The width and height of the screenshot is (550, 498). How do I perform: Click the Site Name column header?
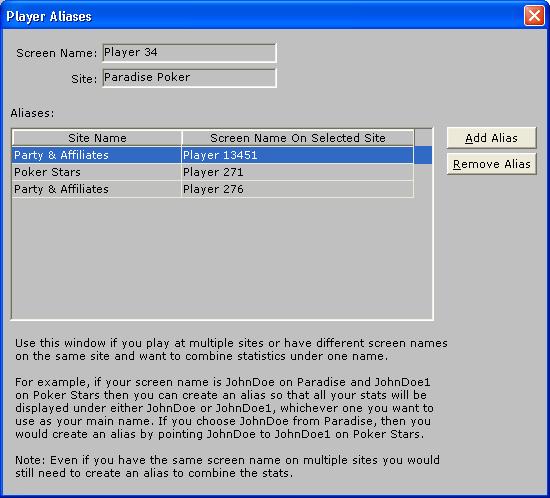(x=97, y=138)
